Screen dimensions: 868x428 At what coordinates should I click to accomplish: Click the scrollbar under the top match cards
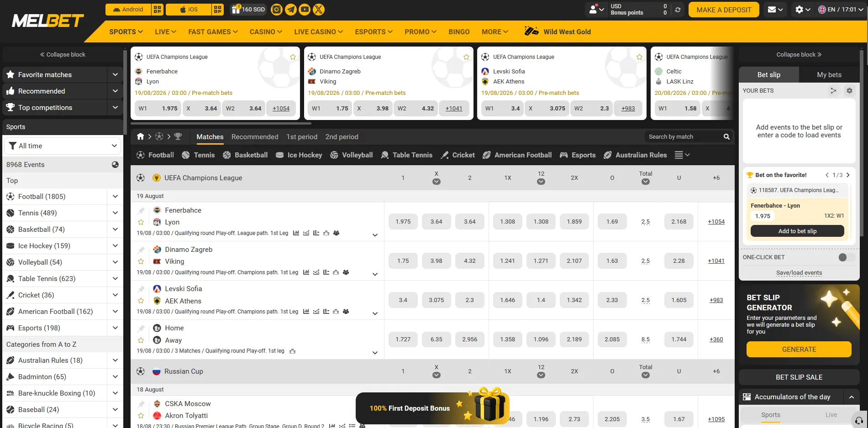tap(221, 123)
